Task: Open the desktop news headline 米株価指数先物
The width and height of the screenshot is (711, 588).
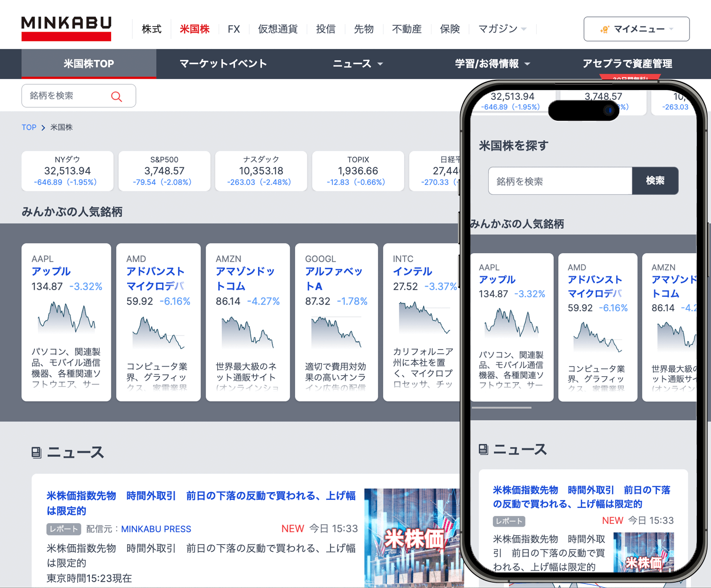Action: tap(201, 503)
